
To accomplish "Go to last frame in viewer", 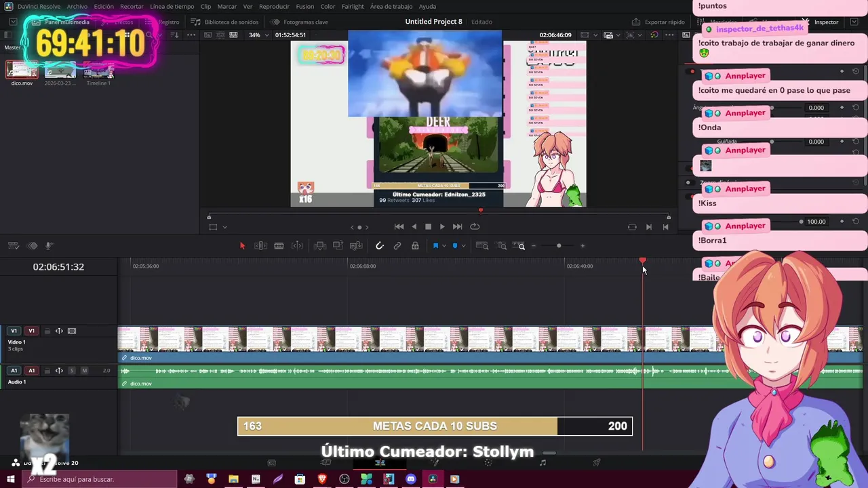I will 457,227.
